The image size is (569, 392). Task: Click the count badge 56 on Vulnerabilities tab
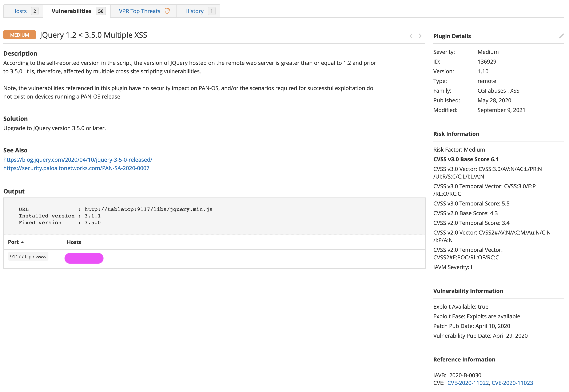click(x=100, y=11)
